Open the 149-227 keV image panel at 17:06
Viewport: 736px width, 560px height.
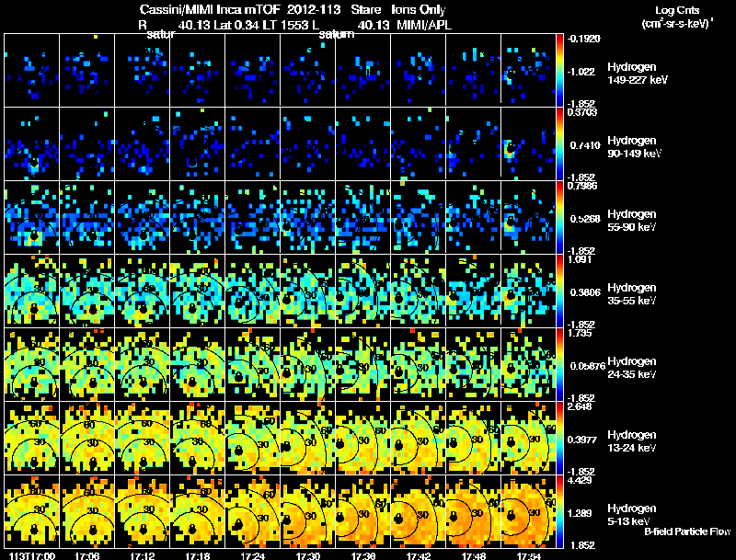pos(86,70)
